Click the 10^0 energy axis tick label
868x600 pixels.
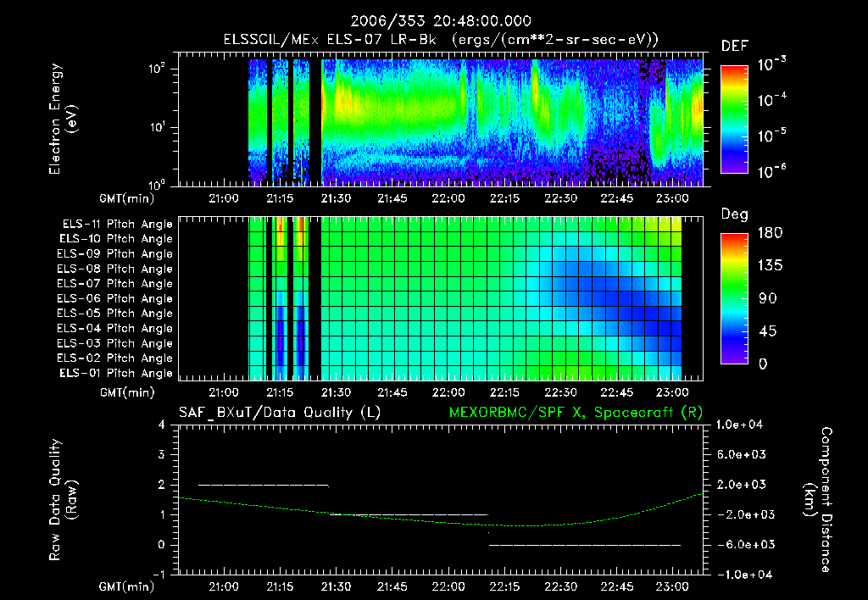[157, 184]
